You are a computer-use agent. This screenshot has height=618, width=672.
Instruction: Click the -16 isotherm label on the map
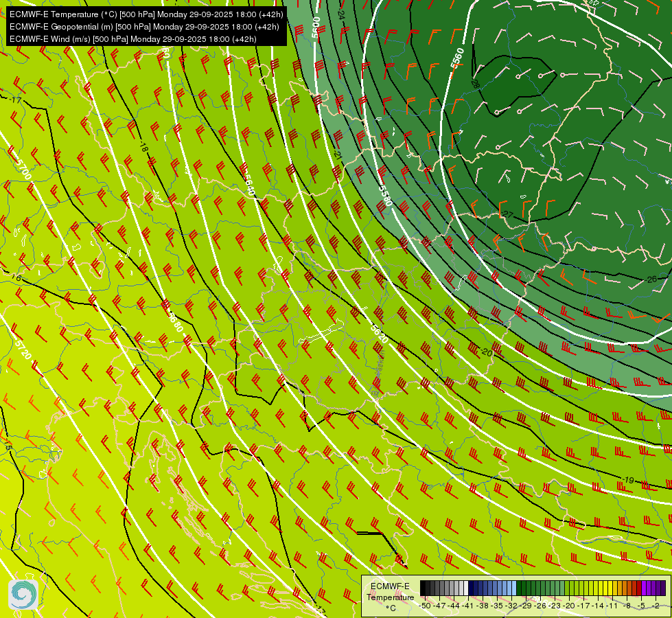coord(15,278)
